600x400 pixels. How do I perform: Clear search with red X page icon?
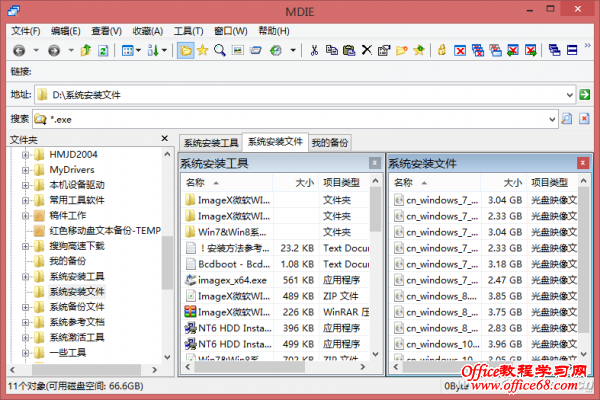point(584,119)
